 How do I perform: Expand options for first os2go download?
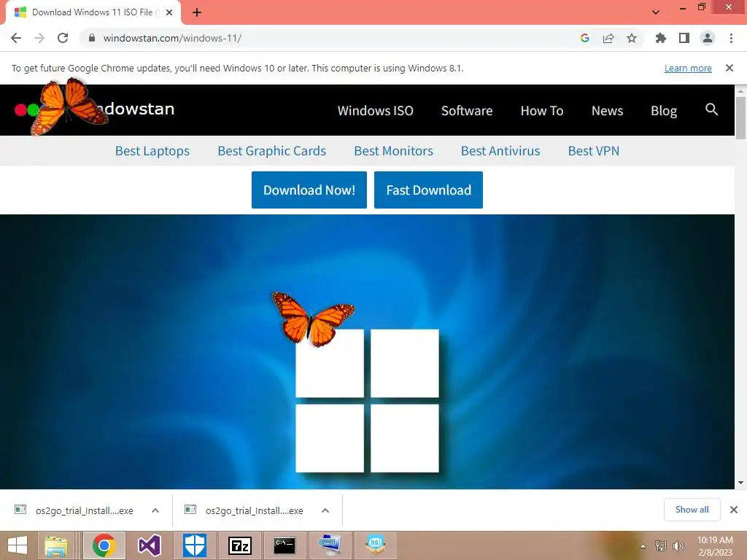coord(155,510)
